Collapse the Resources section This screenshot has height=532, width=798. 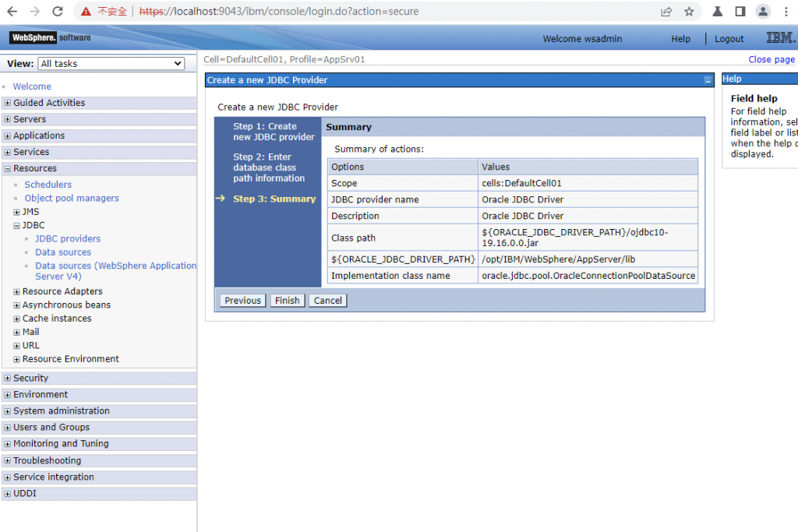(x=7, y=168)
